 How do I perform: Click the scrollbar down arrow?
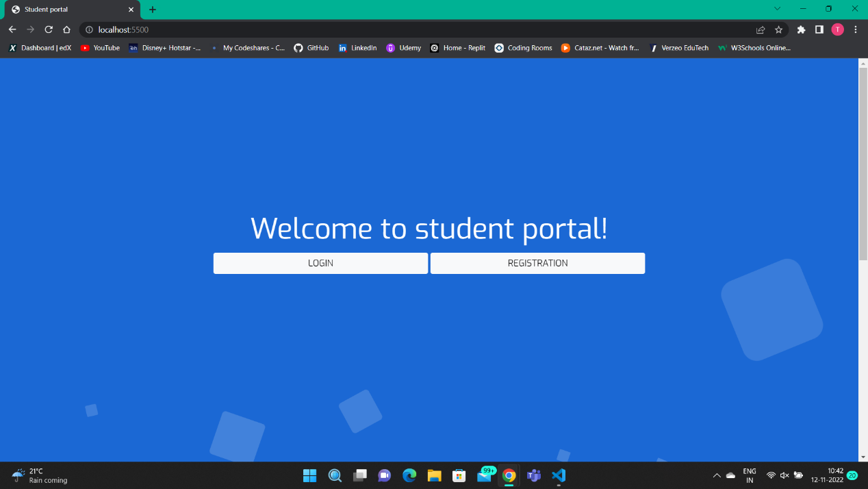(x=863, y=457)
